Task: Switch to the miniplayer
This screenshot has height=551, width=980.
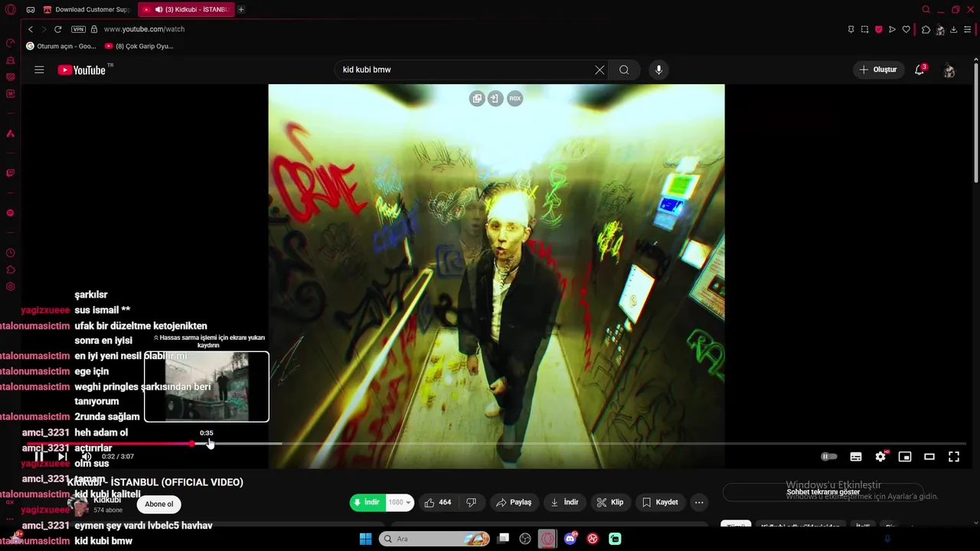Action: pyautogui.click(x=905, y=456)
